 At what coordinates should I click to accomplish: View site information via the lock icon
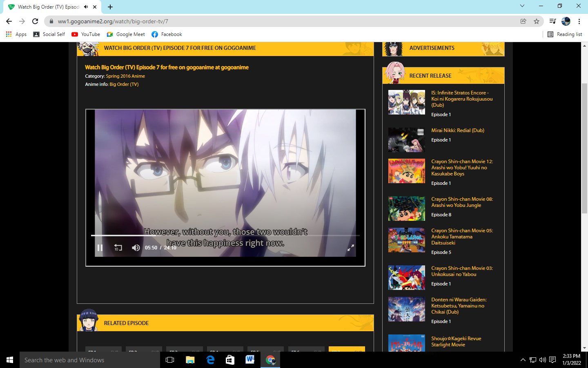coord(51,21)
